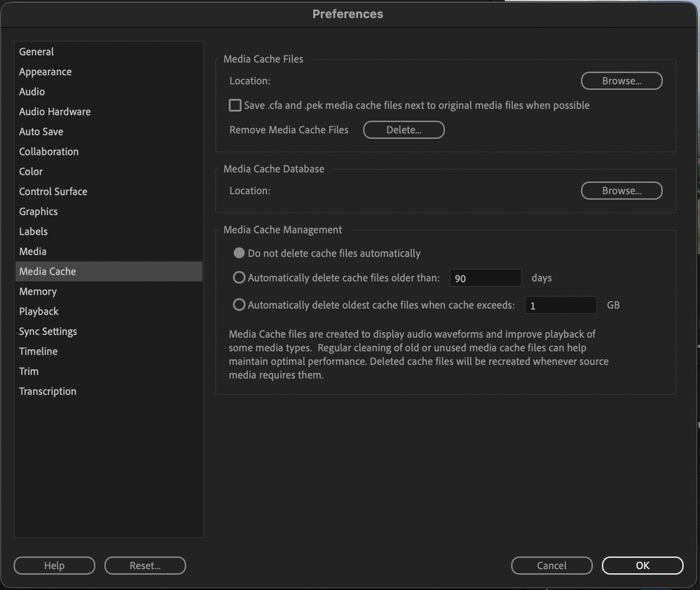
Task: Browse for Media Cache Files location
Action: click(x=621, y=81)
